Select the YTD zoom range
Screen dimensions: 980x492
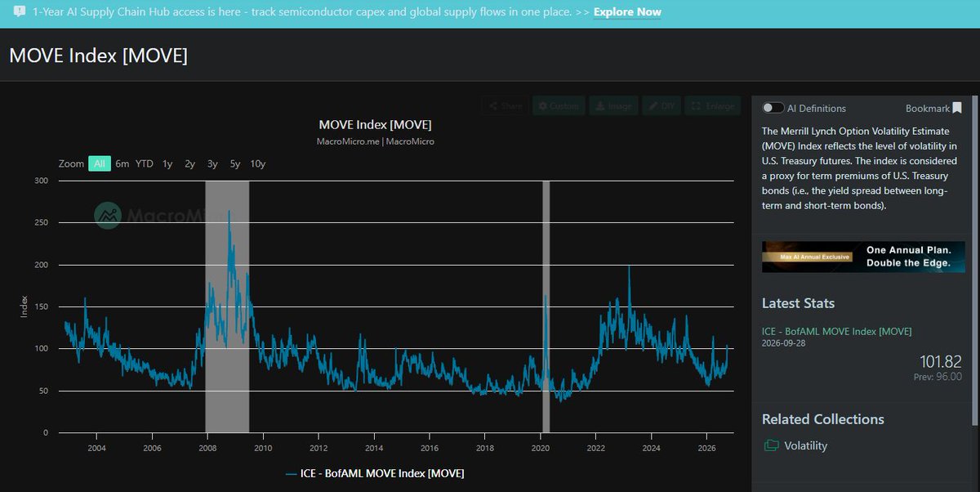coord(145,163)
